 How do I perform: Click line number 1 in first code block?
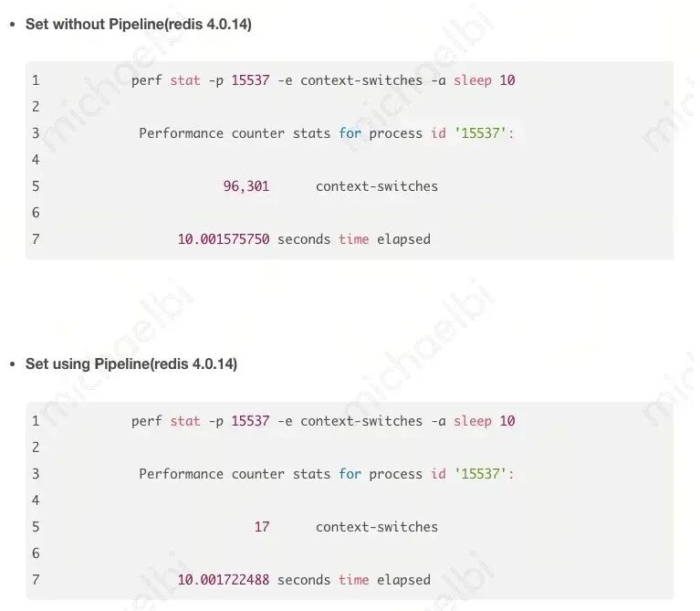coord(36,80)
